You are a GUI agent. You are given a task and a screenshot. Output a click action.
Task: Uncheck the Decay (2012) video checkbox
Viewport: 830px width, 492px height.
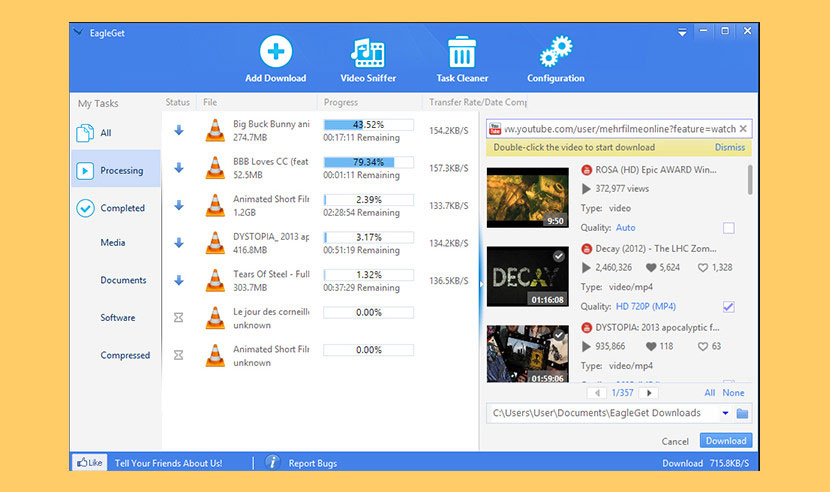click(x=728, y=306)
